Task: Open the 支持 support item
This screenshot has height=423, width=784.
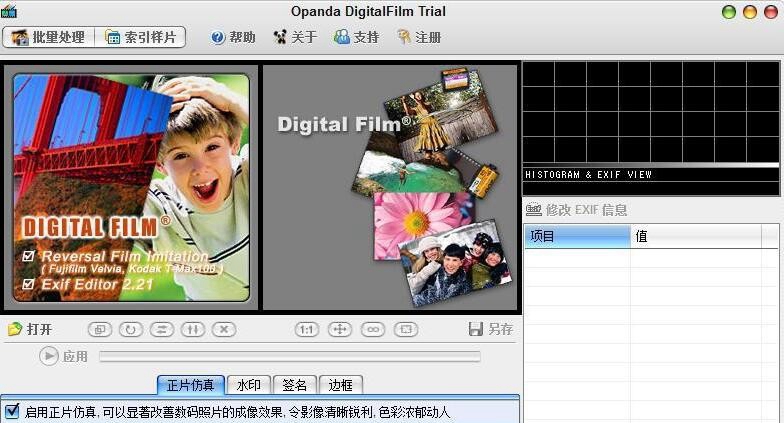Action: pyautogui.click(x=356, y=37)
